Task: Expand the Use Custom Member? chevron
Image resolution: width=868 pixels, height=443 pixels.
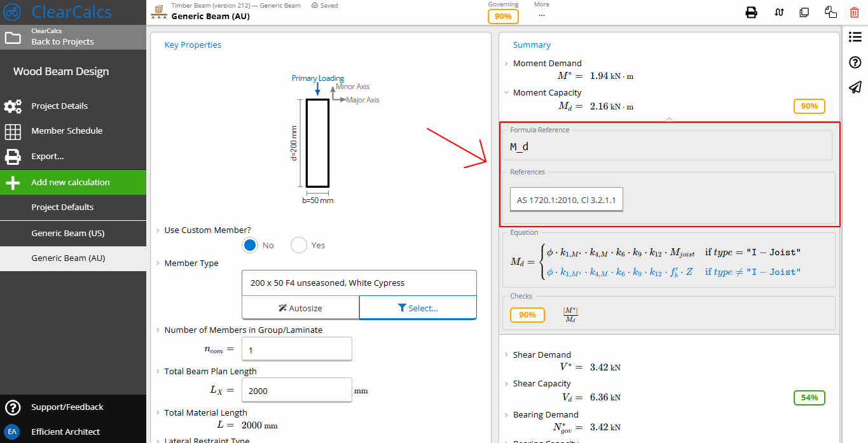Action: [158, 230]
